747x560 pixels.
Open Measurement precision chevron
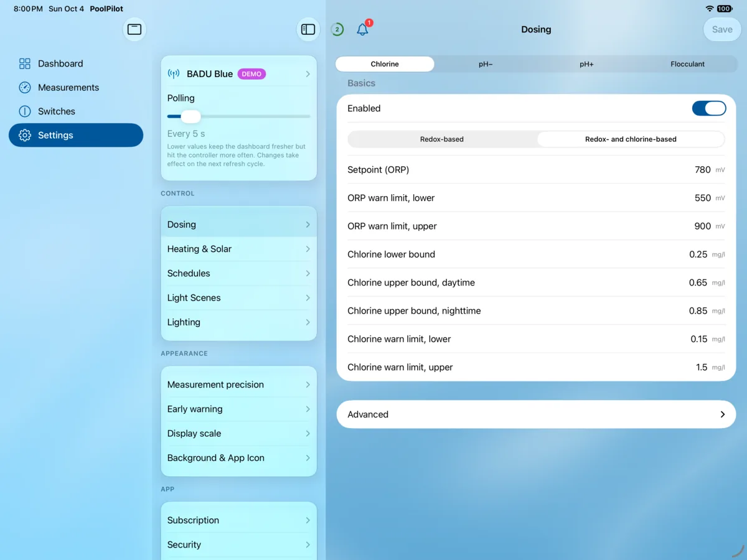click(x=308, y=385)
